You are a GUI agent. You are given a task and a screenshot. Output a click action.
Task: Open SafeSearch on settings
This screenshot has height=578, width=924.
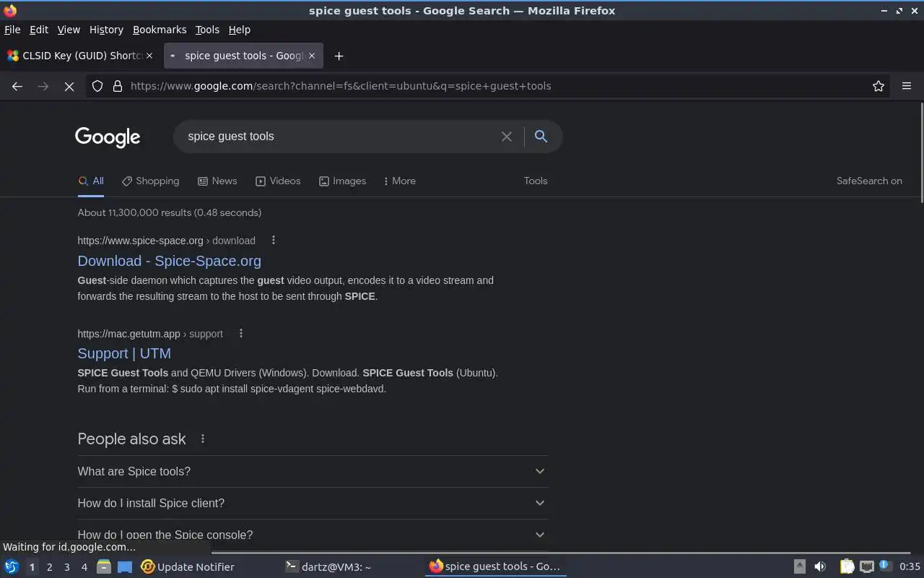click(x=869, y=181)
